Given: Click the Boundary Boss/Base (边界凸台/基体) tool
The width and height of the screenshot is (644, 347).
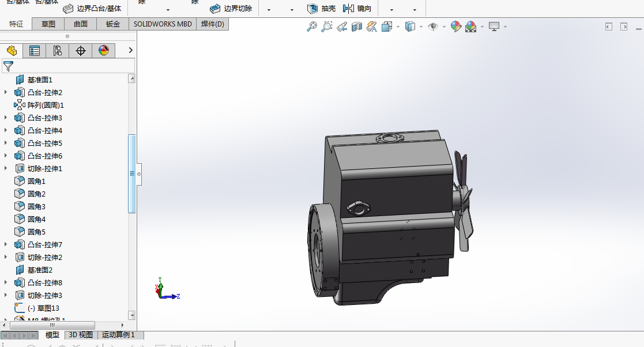Looking at the screenshot, I should (92, 8).
